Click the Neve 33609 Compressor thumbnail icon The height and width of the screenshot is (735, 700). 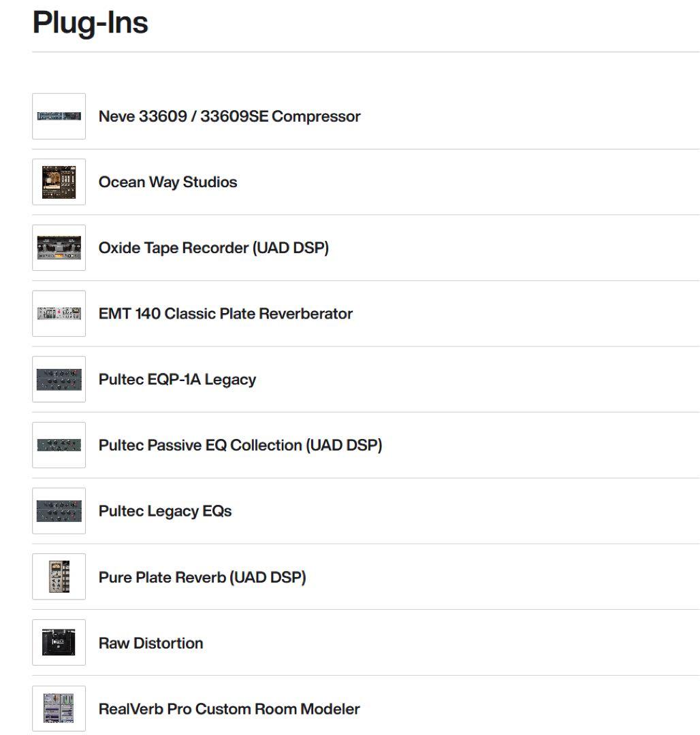click(x=59, y=116)
